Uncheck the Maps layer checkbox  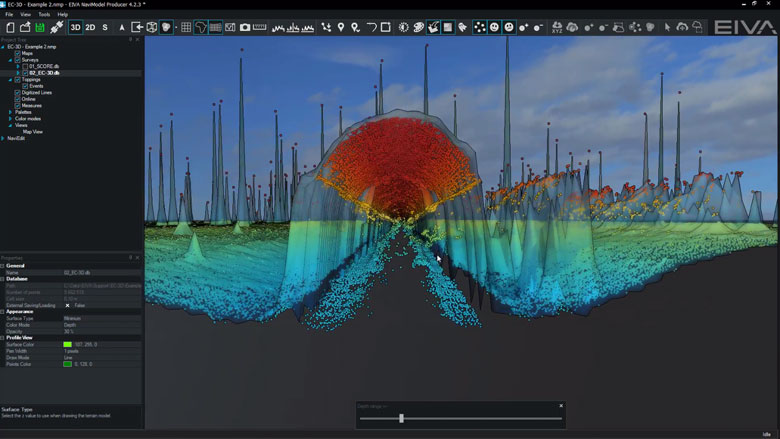pos(18,53)
